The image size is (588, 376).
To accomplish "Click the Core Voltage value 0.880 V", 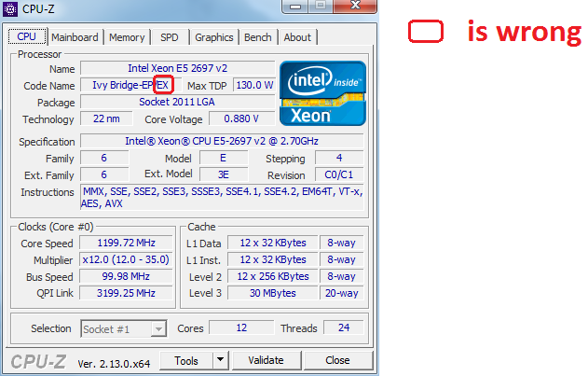I will coord(241,119).
